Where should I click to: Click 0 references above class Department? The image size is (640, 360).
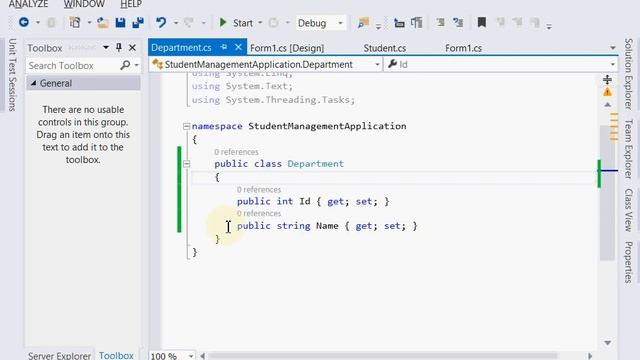(x=236, y=152)
